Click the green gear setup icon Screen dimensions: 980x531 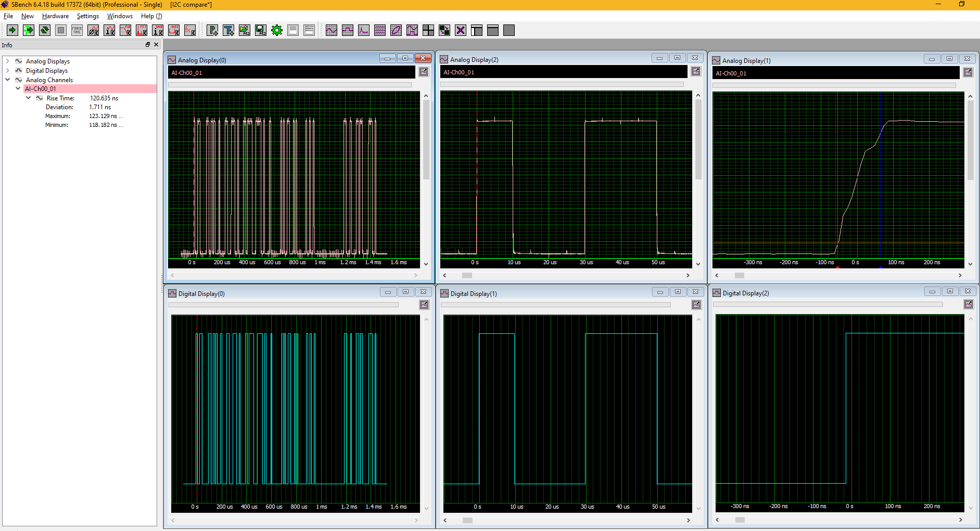277,30
